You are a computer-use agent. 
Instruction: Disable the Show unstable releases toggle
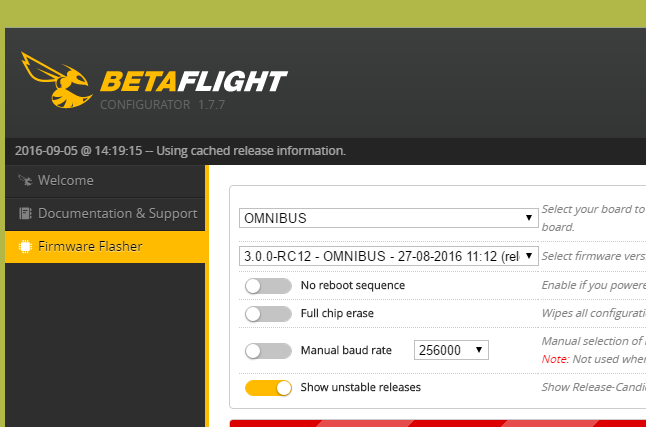(267, 386)
